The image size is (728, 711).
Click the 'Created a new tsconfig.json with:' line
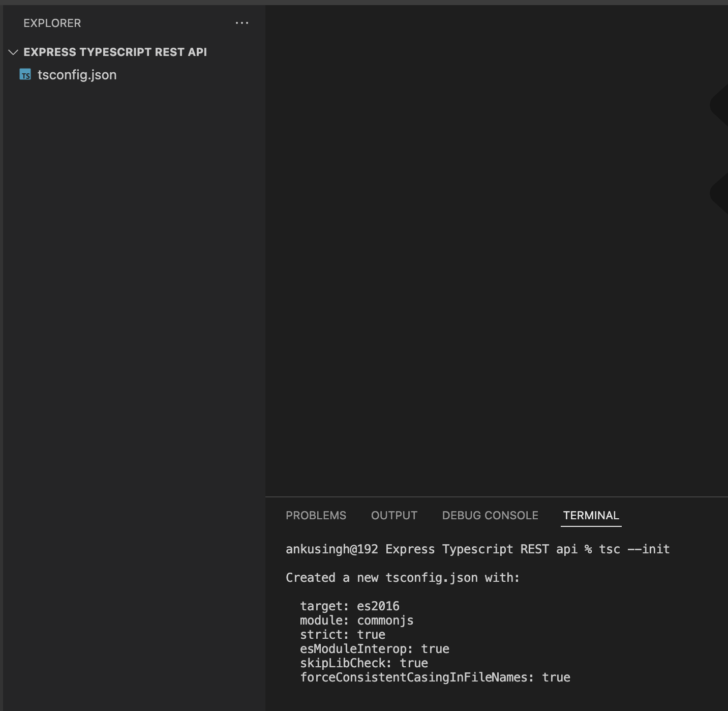(402, 578)
